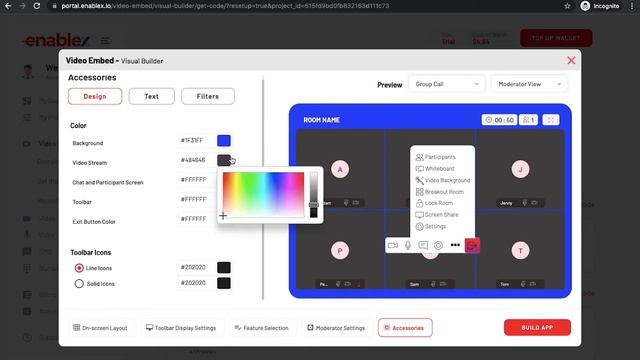The image size is (640, 360).
Task: Switch to the Text tab
Action: [151, 96]
